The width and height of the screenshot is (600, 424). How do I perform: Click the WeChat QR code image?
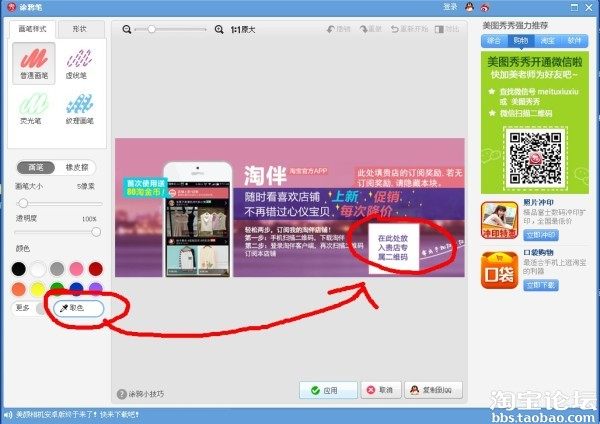(x=535, y=158)
